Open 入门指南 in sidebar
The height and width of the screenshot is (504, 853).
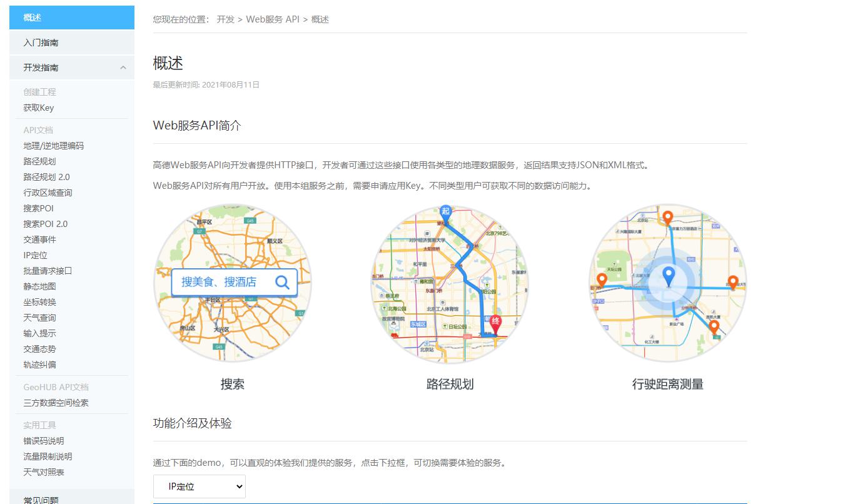tap(72, 43)
